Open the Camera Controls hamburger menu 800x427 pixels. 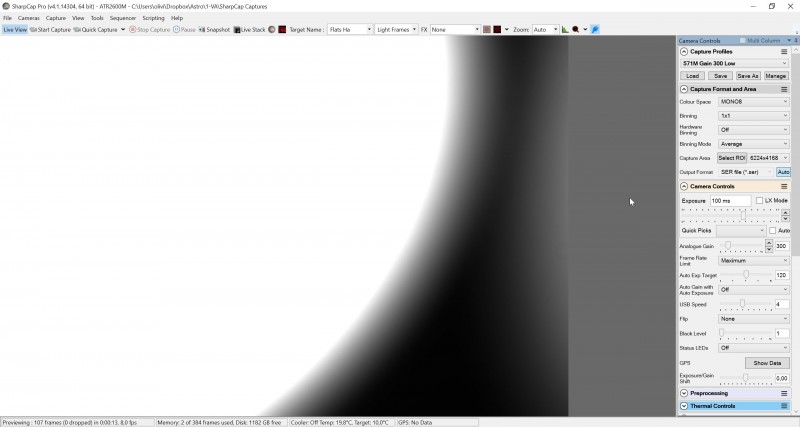click(x=784, y=186)
